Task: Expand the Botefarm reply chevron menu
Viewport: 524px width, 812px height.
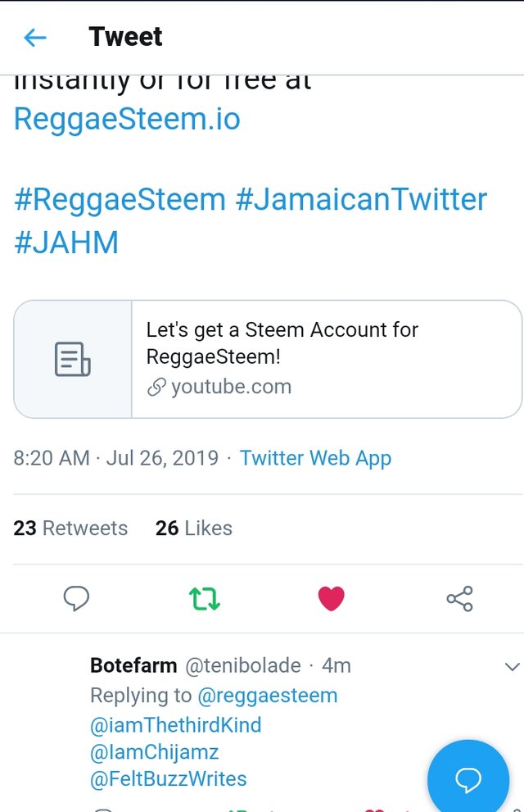Action: 512,666
